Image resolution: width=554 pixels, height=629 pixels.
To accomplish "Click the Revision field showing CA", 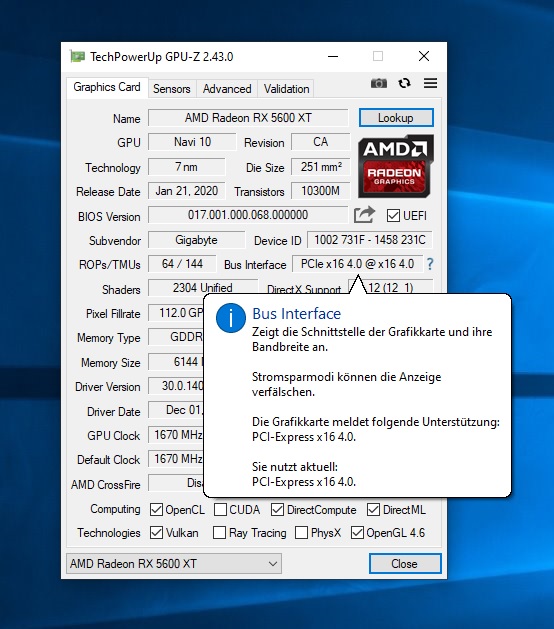I will pyautogui.click(x=320, y=142).
